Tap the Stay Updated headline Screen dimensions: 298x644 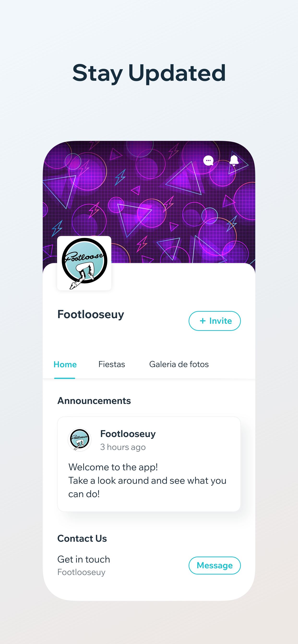tap(149, 73)
